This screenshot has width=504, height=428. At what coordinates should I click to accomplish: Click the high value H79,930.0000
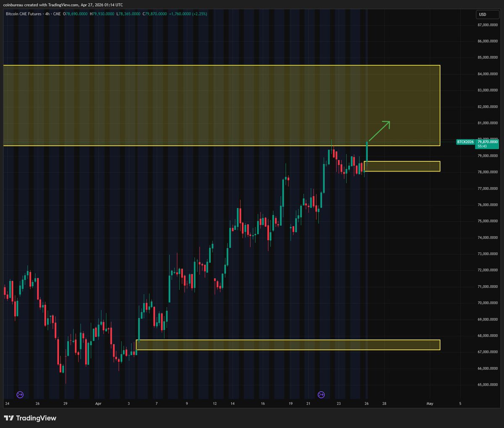(102, 14)
